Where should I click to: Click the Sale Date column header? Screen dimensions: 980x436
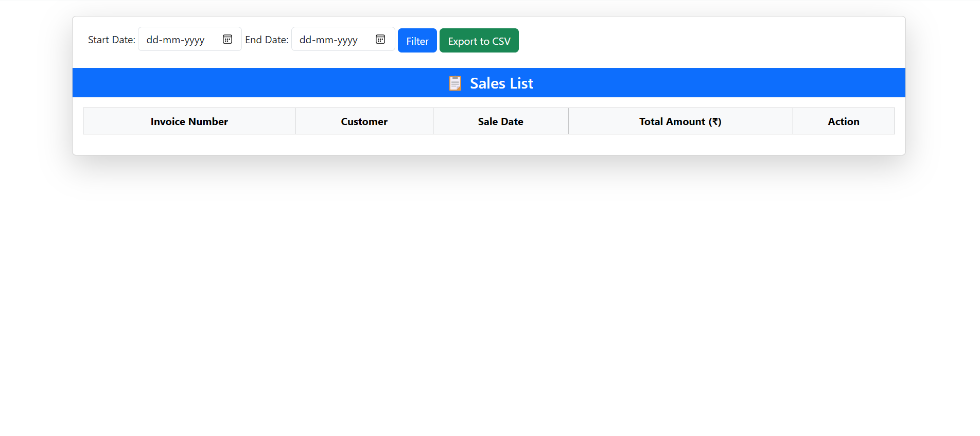(501, 121)
